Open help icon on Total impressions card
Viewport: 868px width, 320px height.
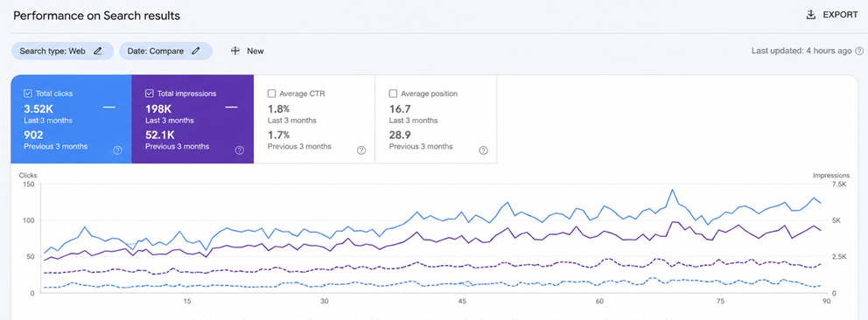click(x=239, y=150)
